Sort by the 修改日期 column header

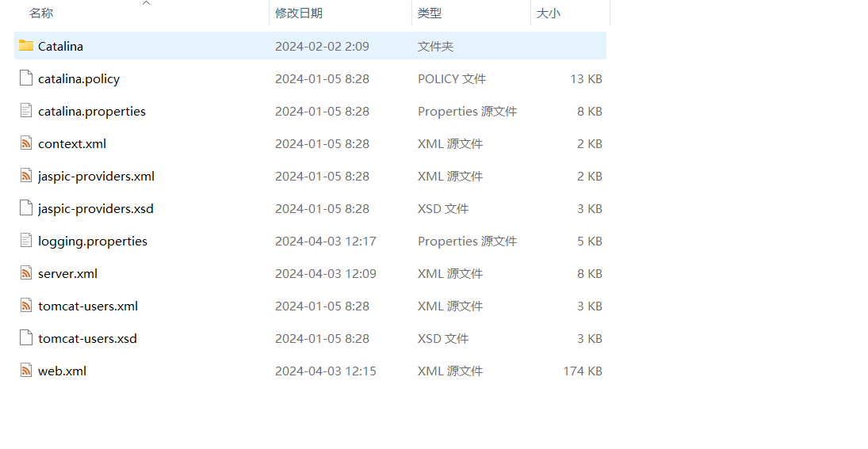point(299,13)
